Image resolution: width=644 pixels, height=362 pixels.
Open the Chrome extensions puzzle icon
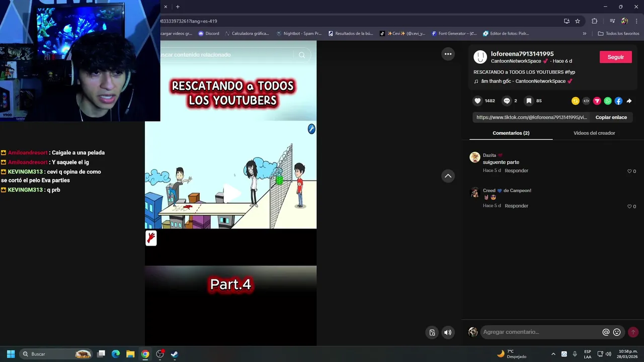tap(595, 21)
